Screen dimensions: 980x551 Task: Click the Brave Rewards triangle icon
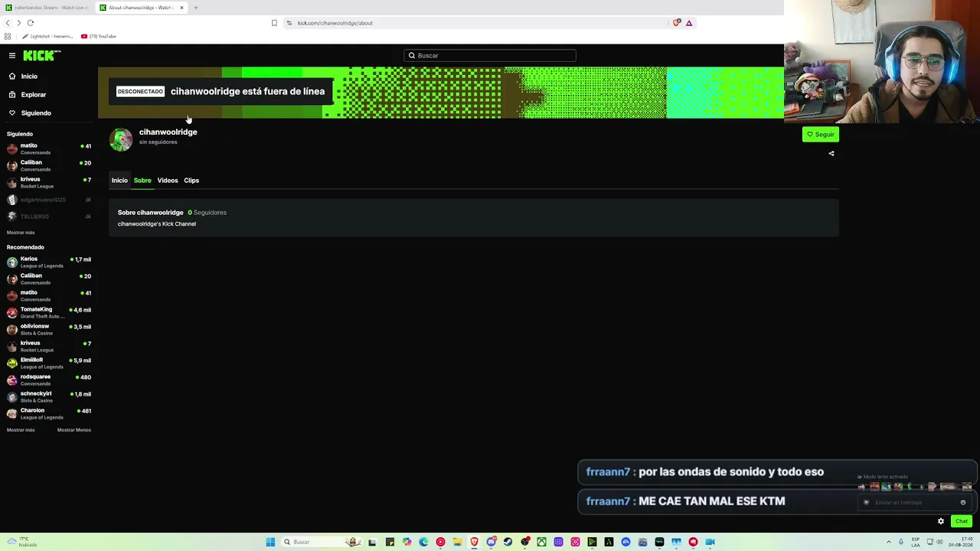click(x=689, y=23)
